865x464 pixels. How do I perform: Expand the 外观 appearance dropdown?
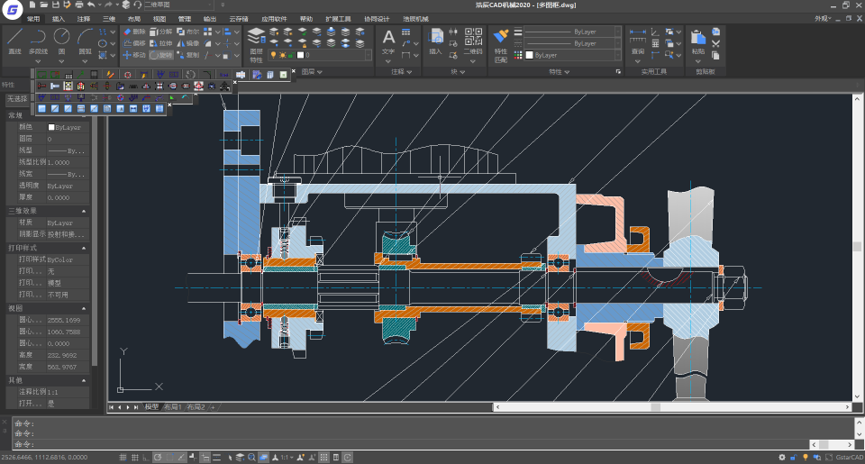pos(823,19)
